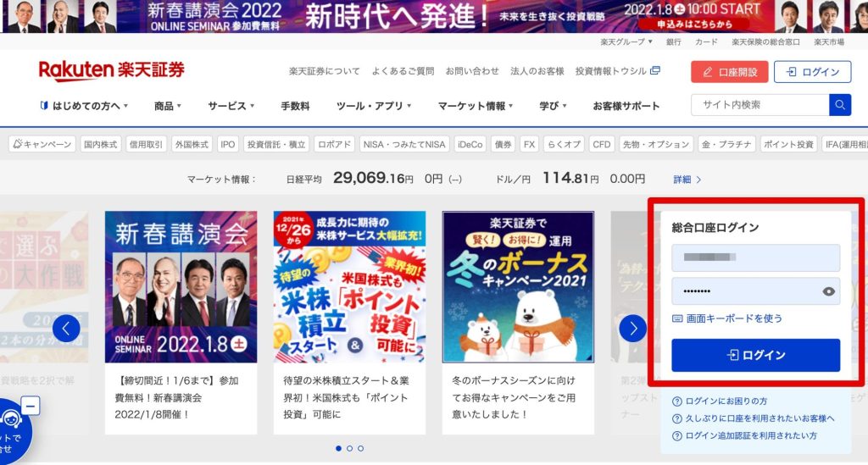This screenshot has width=868, height=465.
Task: Go to the previous carousel slide arrow
Action: pyautogui.click(x=66, y=329)
